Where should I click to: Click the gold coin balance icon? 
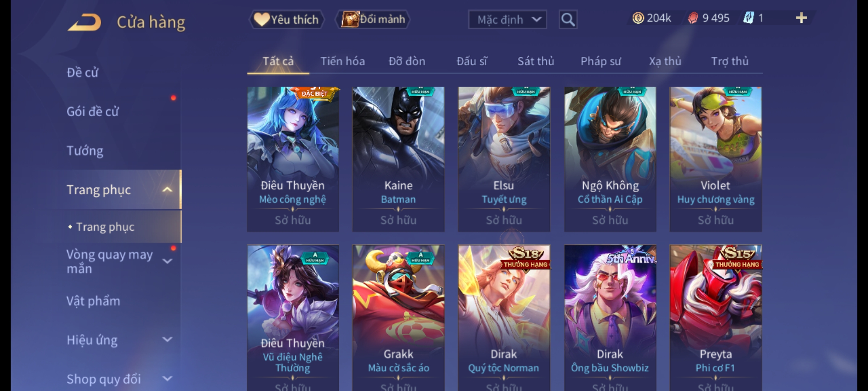(638, 18)
